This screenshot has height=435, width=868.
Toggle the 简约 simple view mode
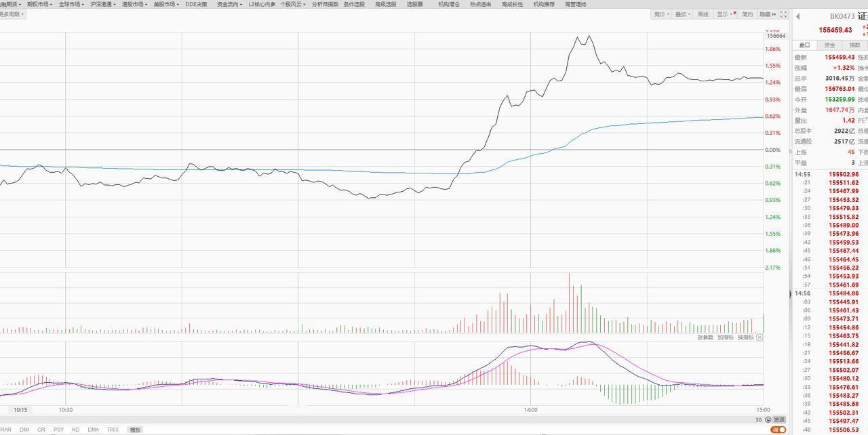tap(747, 14)
